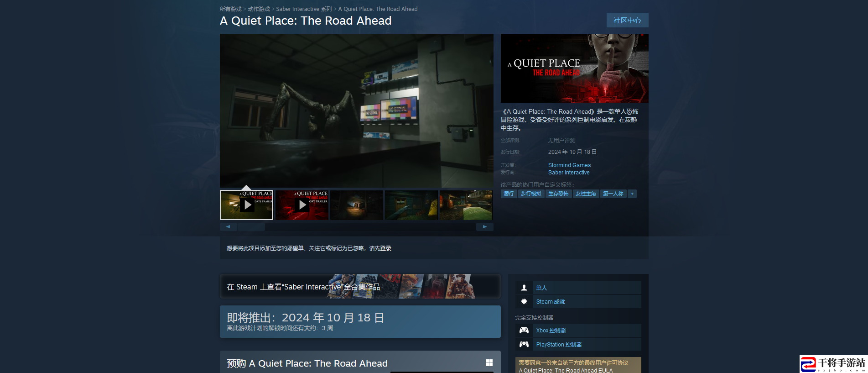
Task: Select the 潜行 tag
Action: tap(509, 194)
